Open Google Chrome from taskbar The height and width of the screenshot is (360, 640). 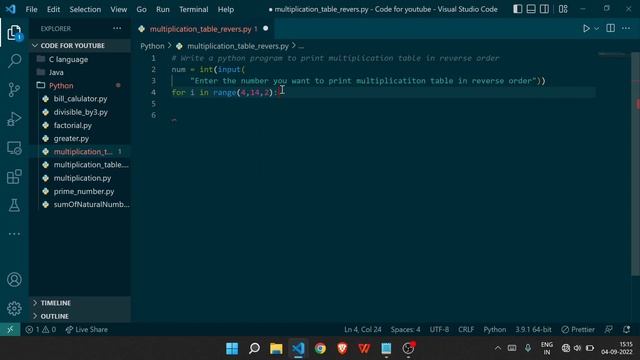[320, 348]
